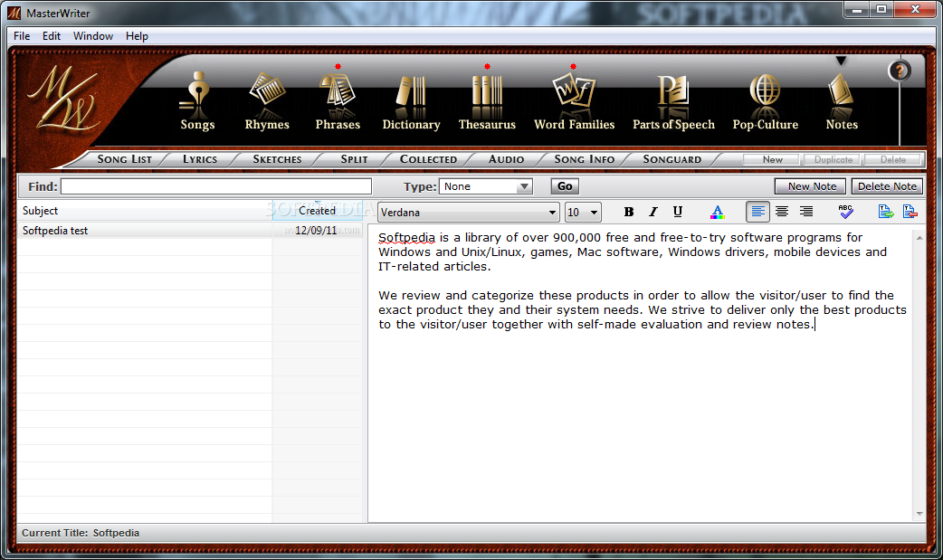
Task: Switch to the Songuard tab
Action: point(672,159)
